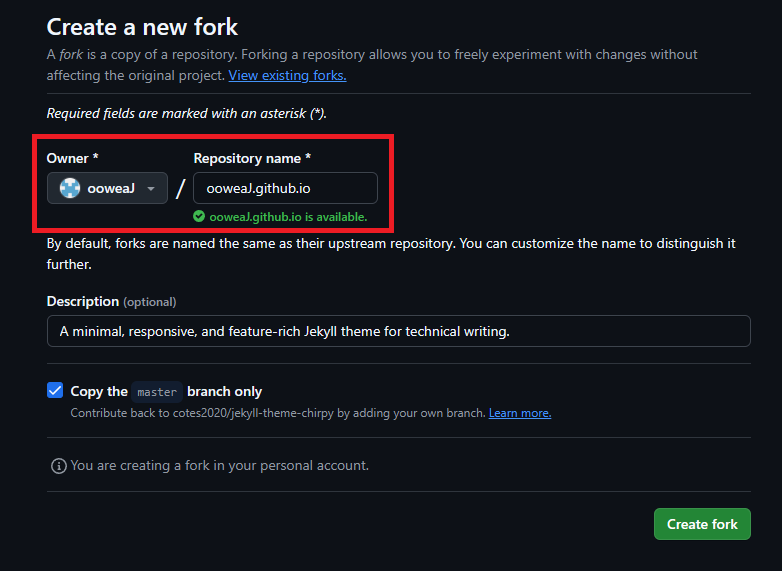Click the "Owner *" field label
Viewport: 782px width, 571px height.
[x=73, y=158]
